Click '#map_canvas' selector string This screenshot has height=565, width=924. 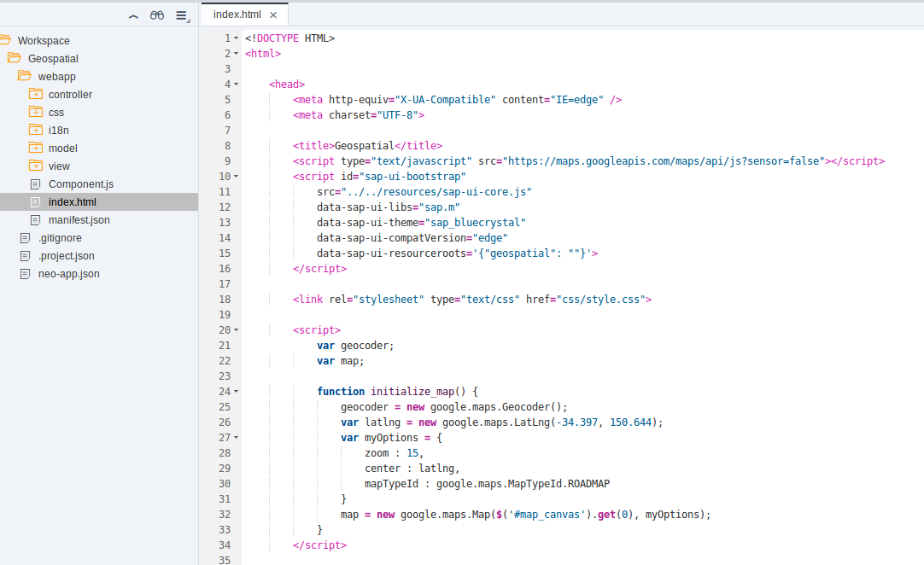click(547, 515)
